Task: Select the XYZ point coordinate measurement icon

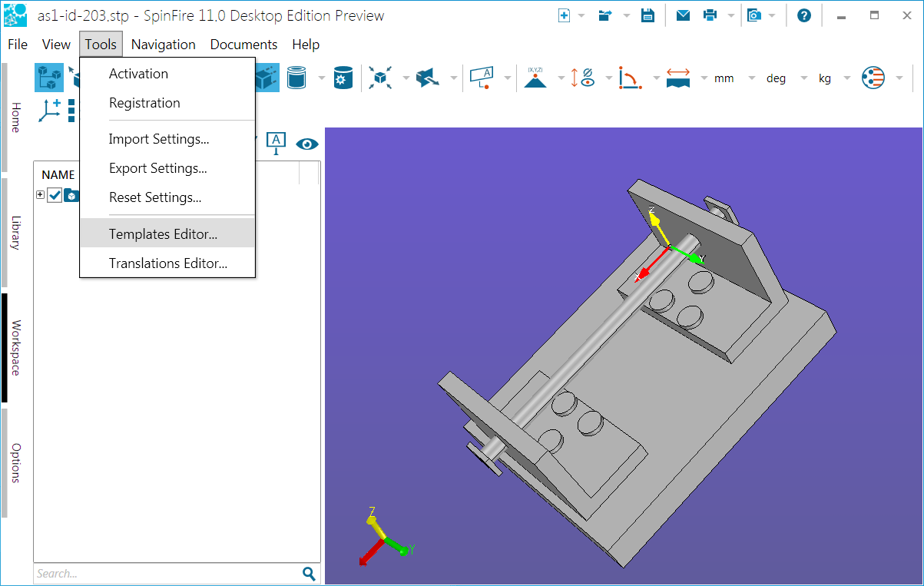Action: point(535,78)
